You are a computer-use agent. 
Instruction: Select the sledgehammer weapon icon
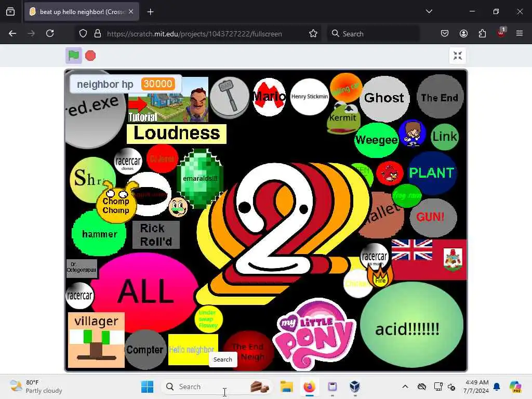click(229, 97)
